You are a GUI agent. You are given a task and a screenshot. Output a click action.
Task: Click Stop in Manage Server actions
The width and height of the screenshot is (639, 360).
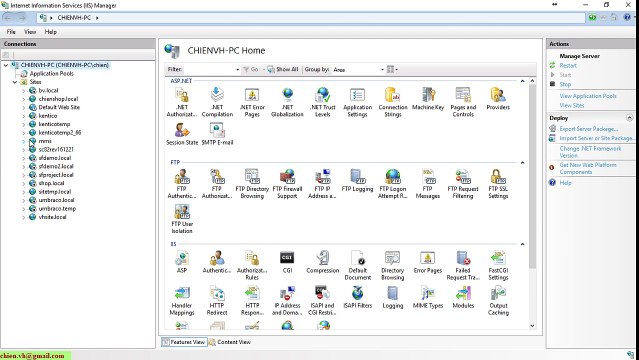point(565,84)
